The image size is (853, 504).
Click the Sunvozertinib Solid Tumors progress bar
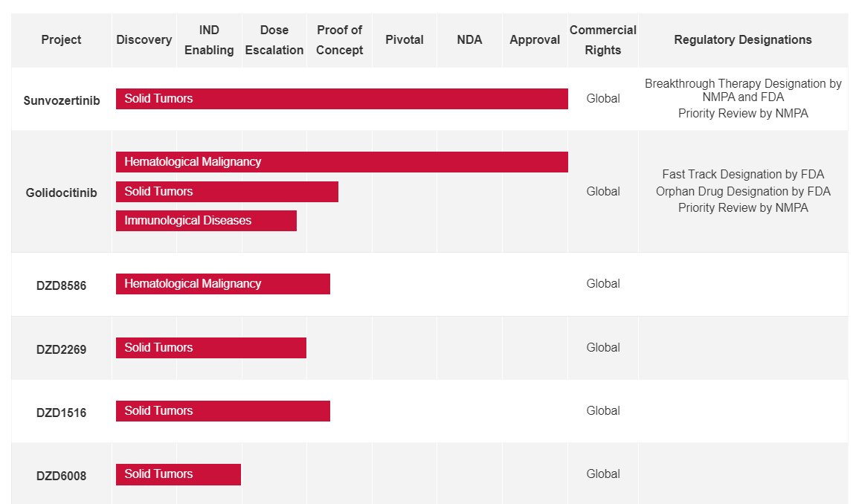point(341,99)
